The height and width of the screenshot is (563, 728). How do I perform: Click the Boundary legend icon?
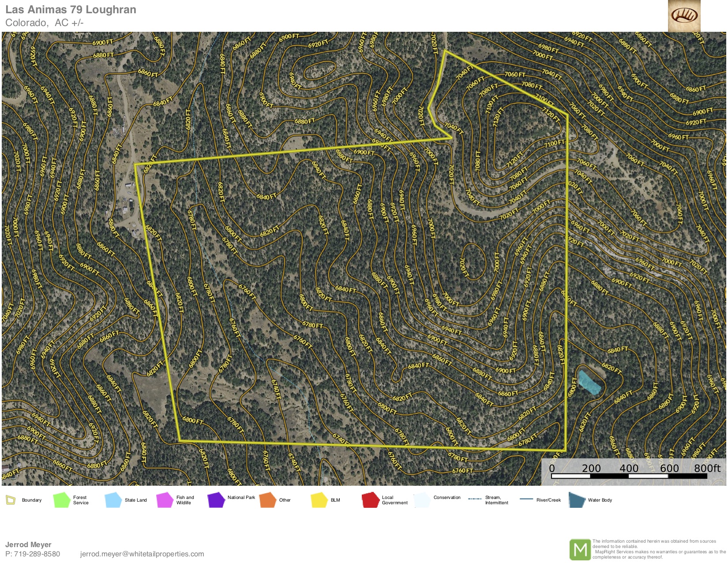click(11, 500)
